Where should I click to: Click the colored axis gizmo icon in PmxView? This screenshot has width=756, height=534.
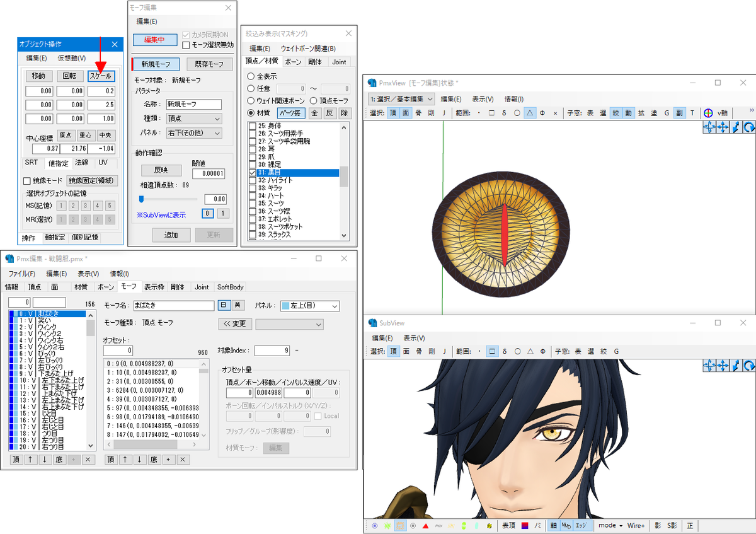pos(709,113)
